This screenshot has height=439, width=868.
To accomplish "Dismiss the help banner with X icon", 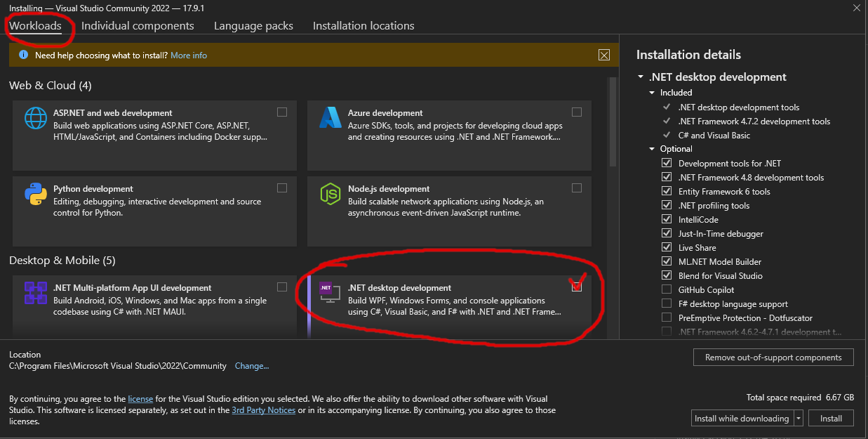I will 603,55.
